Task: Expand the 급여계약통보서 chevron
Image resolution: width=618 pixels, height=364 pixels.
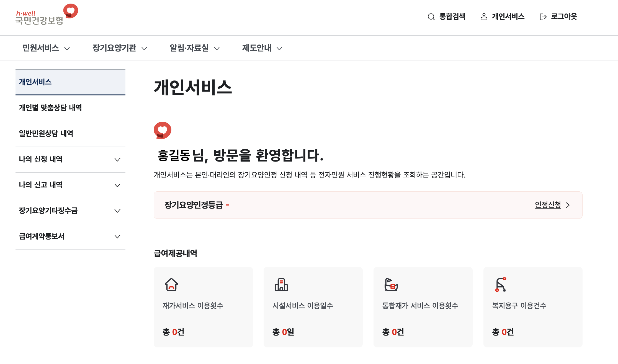Action: [117, 237]
